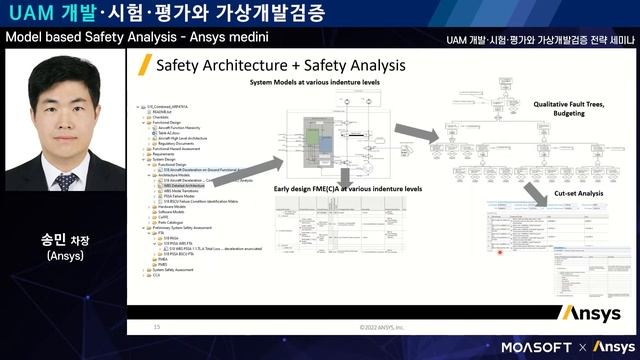Open the Regulatory Documents tree item
The height and width of the screenshot is (360, 640).
(176, 144)
